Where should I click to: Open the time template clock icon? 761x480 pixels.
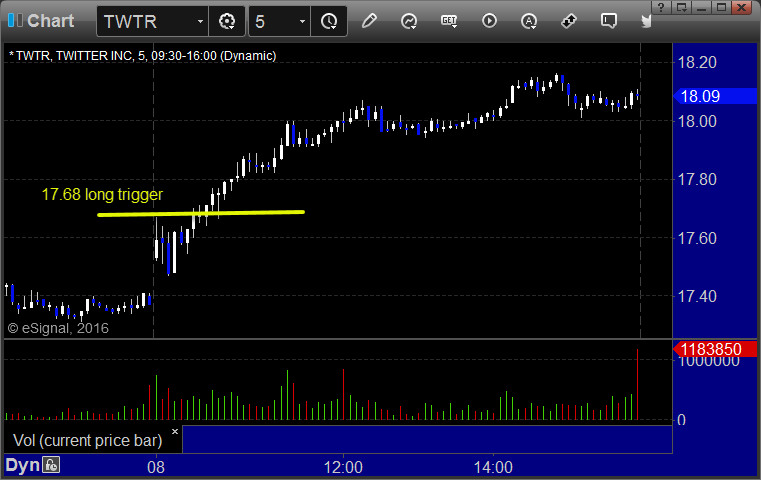tap(329, 21)
